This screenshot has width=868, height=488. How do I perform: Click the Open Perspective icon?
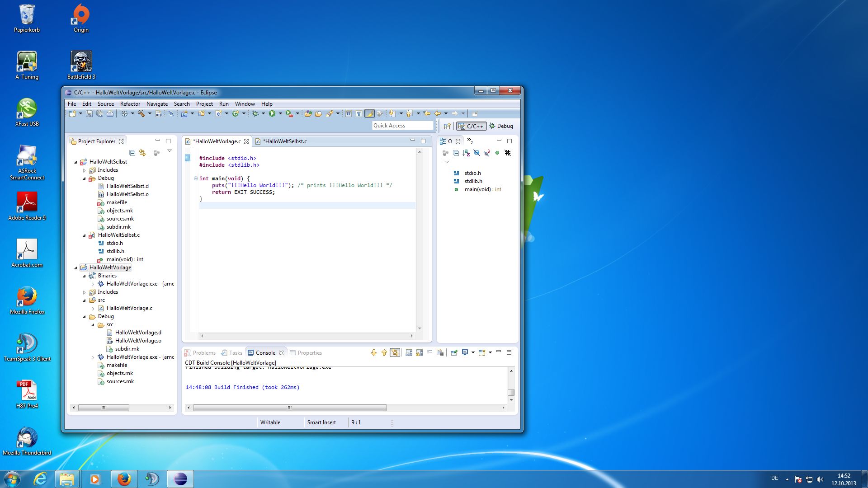pos(447,127)
